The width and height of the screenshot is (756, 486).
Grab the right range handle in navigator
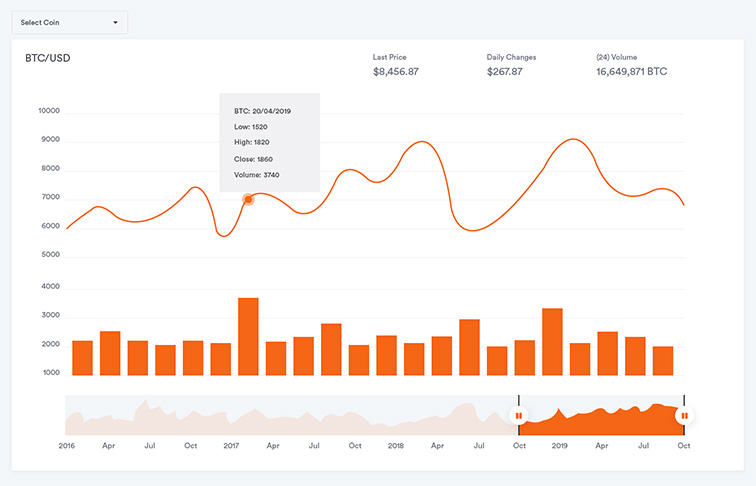click(684, 415)
